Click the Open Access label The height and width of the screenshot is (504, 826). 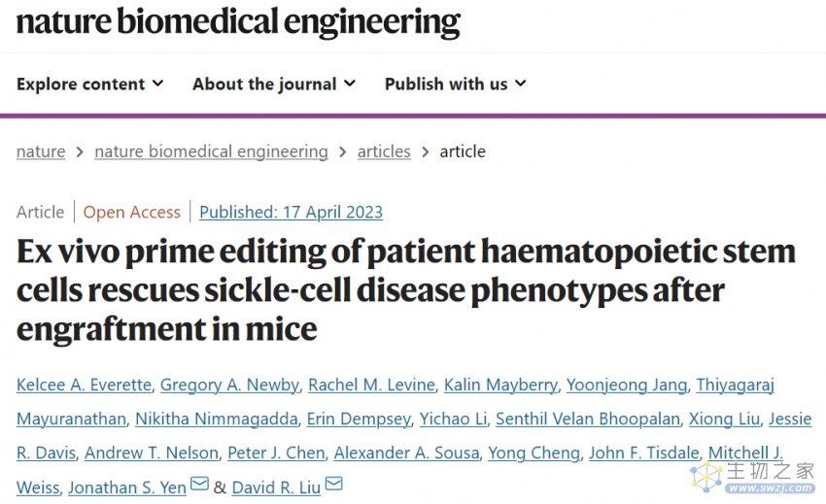[132, 213]
